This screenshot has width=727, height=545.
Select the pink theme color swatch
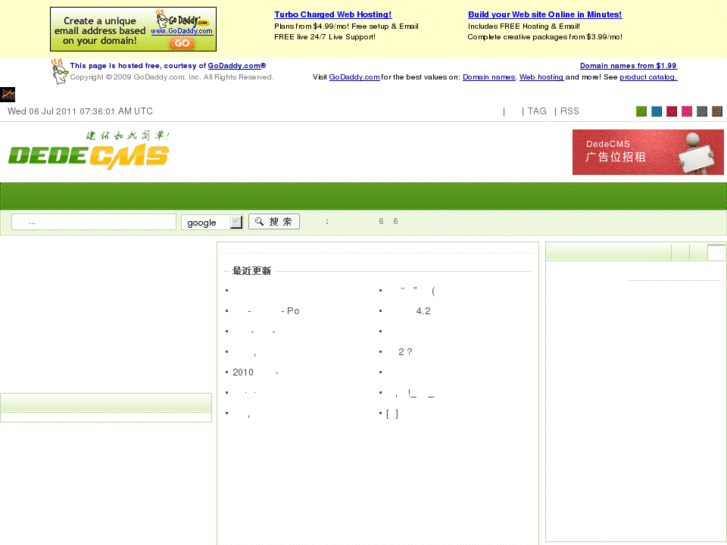click(x=687, y=111)
